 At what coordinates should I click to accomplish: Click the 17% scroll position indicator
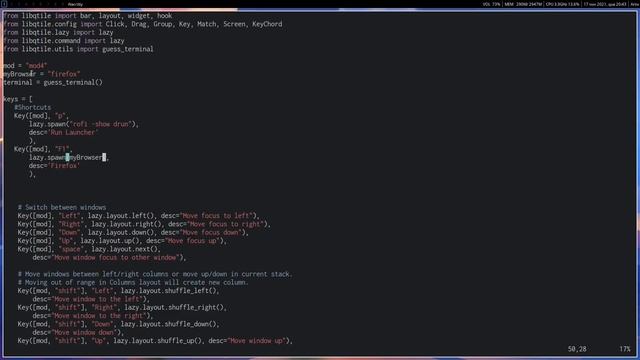click(x=625, y=349)
